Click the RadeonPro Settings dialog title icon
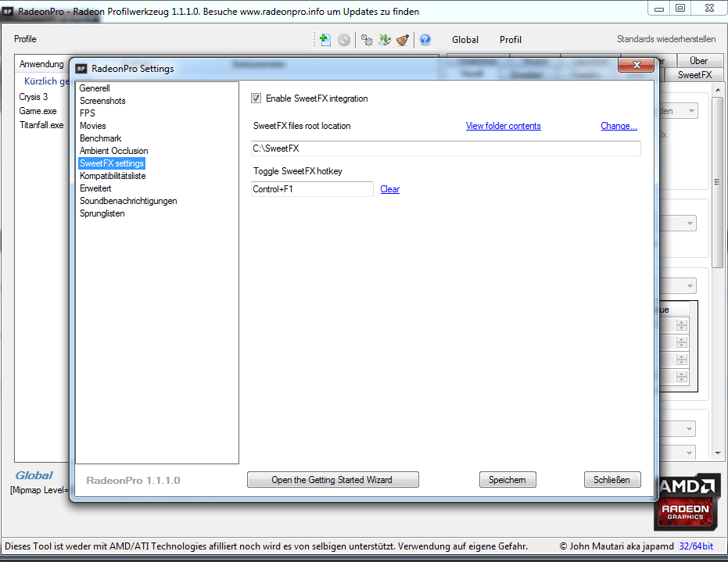 81,69
